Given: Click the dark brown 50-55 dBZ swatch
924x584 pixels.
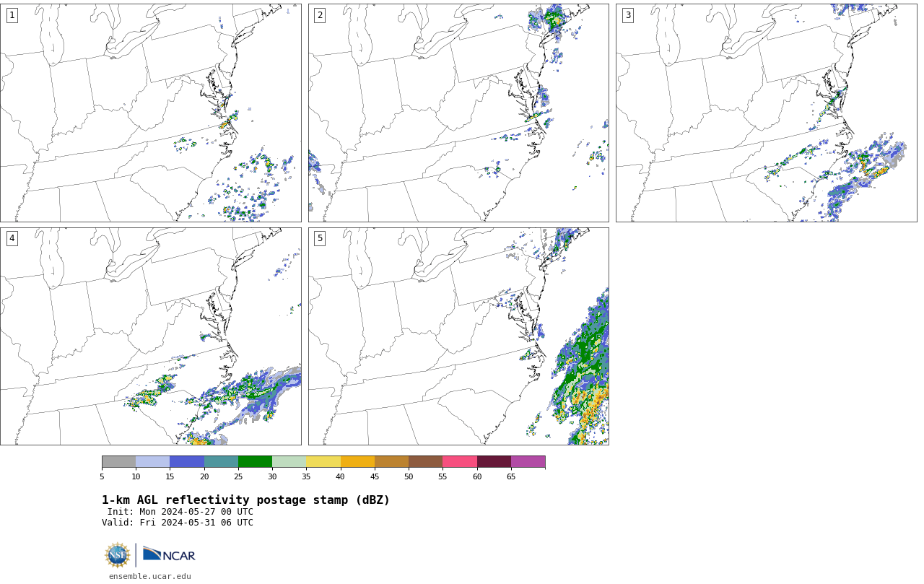Looking at the screenshot, I should coord(425,462).
